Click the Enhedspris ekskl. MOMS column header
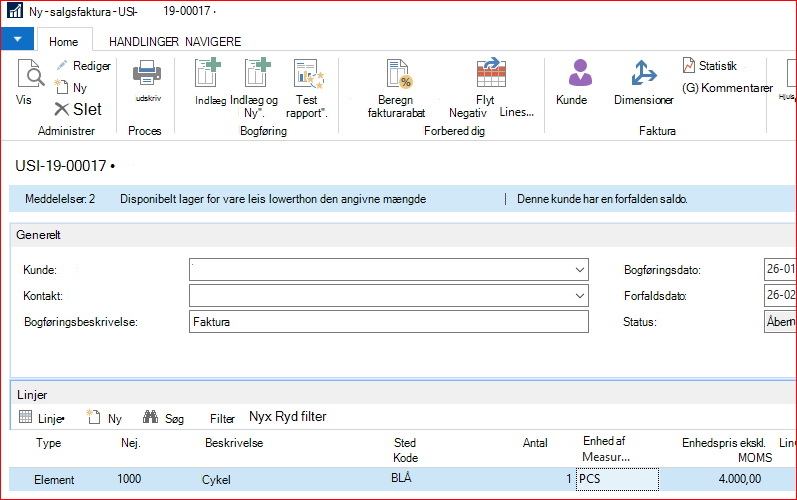797x500 pixels. pyautogui.click(x=726, y=450)
